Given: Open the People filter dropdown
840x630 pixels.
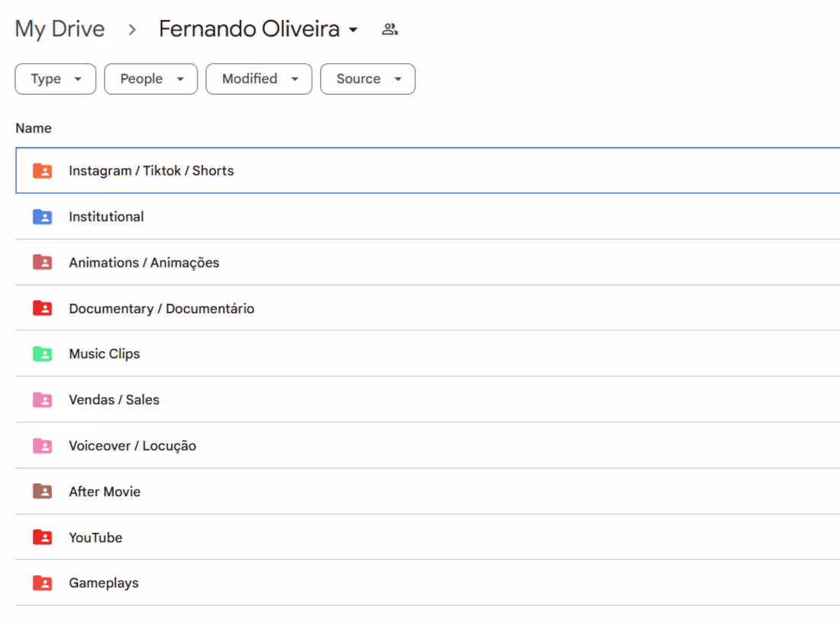Looking at the screenshot, I should [x=151, y=79].
